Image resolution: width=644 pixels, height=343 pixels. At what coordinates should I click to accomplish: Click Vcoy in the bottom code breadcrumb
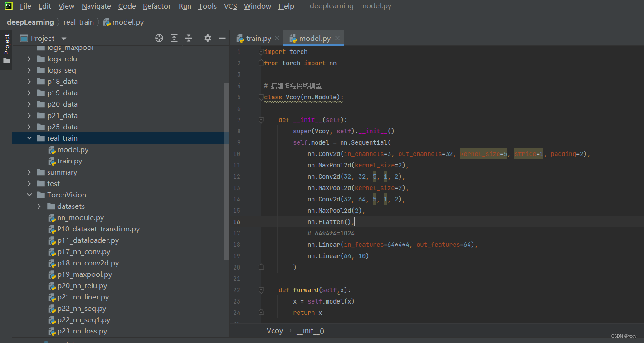[x=275, y=331]
